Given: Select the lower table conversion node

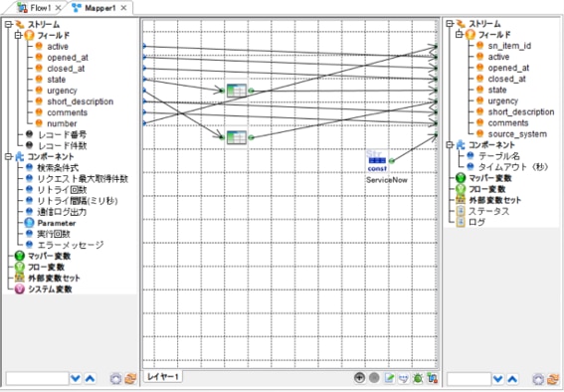Looking at the screenshot, I should pyautogui.click(x=237, y=137).
